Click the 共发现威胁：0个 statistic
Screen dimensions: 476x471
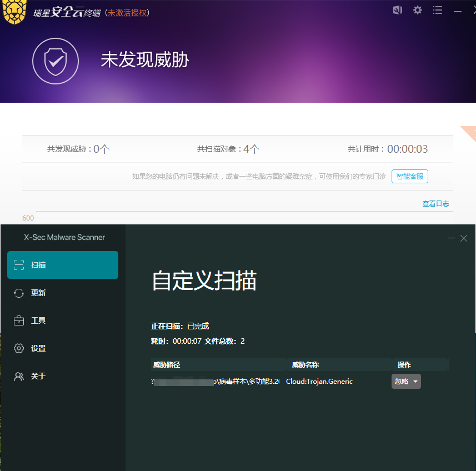[78, 149]
